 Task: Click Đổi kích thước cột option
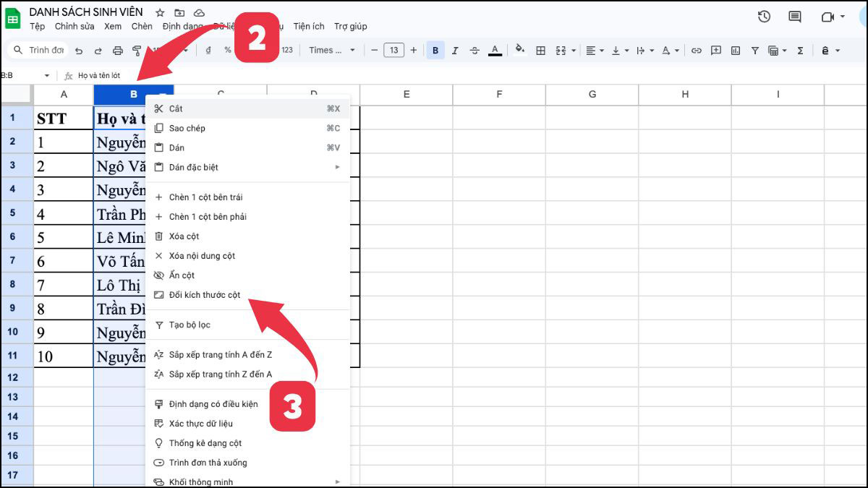(205, 295)
